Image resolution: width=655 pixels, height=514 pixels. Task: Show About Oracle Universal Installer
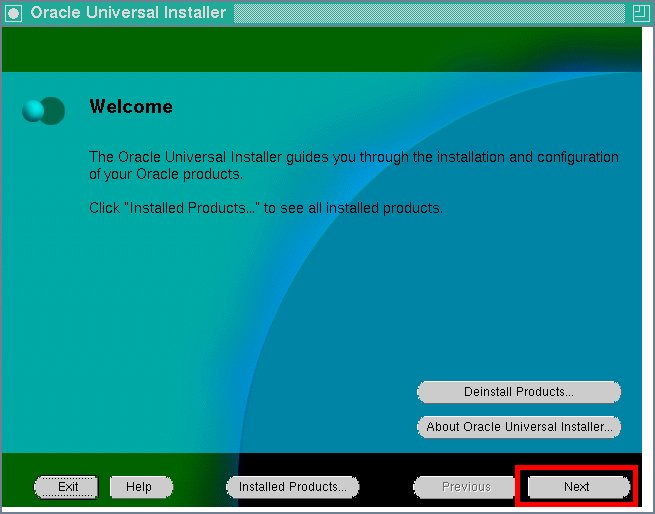pos(519,427)
